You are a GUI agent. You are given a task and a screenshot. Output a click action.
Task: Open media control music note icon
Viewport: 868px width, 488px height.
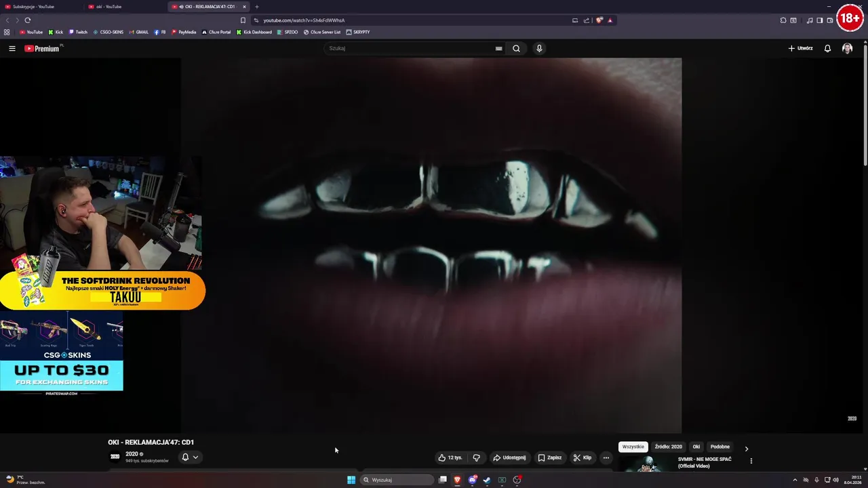pos(810,20)
